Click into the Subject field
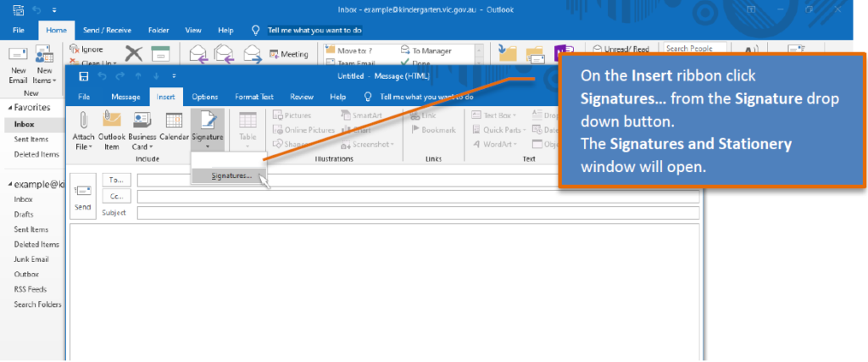 coord(418,213)
